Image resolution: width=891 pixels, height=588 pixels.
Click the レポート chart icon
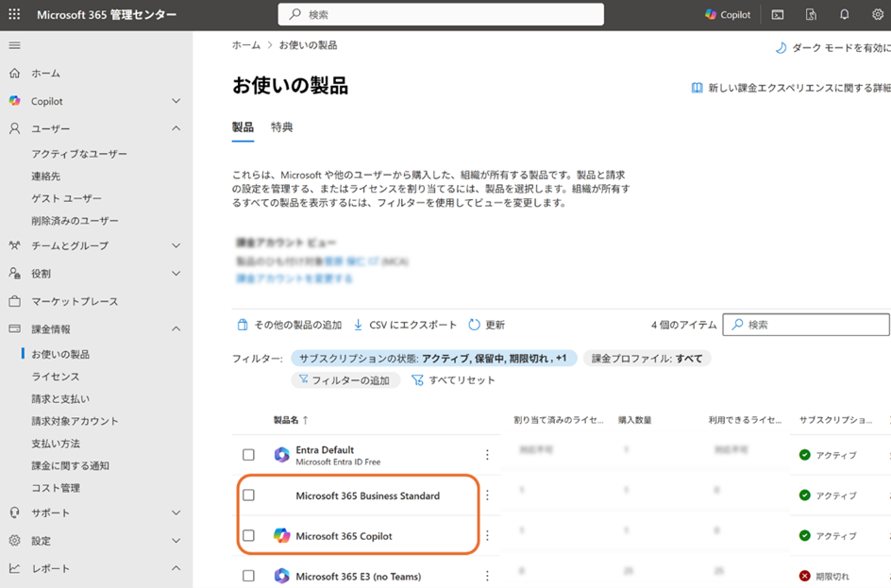click(x=15, y=568)
